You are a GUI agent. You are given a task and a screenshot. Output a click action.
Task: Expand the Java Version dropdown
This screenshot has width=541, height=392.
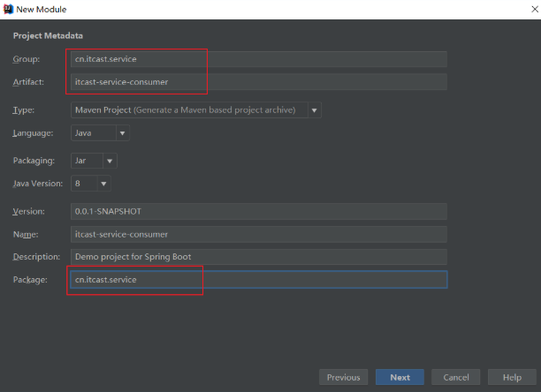click(x=90, y=184)
